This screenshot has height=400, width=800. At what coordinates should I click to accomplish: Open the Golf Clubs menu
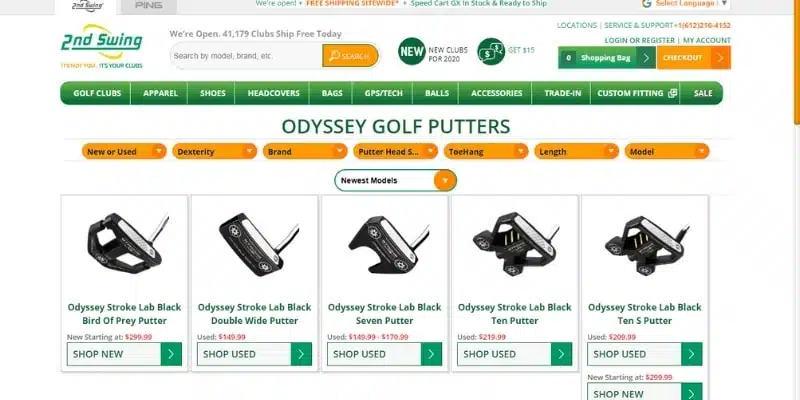click(97, 93)
